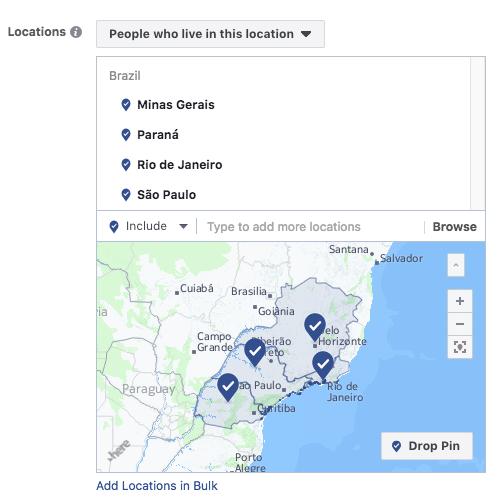Click the pin icon next to Paraná
The width and height of the screenshot is (491, 494).
point(126,135)
